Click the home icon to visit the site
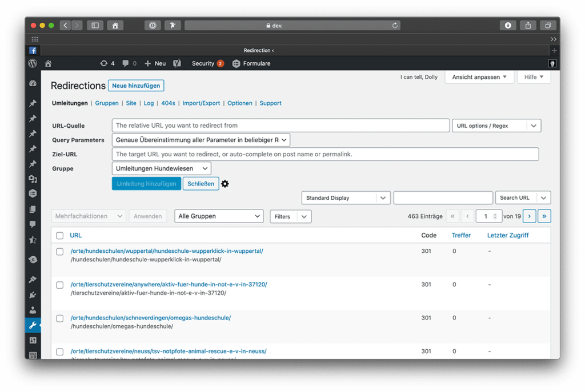 [x=48, y=63]
